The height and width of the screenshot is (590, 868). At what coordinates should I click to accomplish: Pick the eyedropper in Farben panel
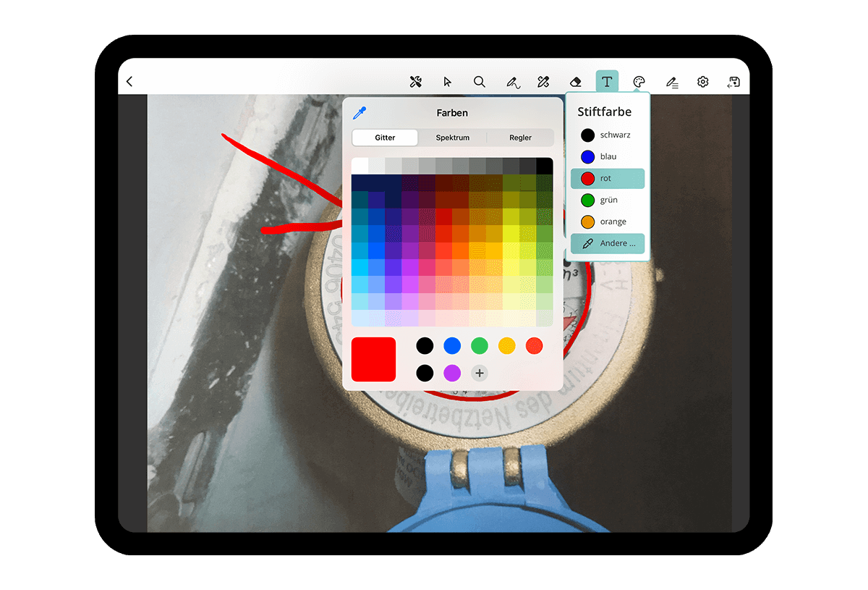[x=359, y=113]
